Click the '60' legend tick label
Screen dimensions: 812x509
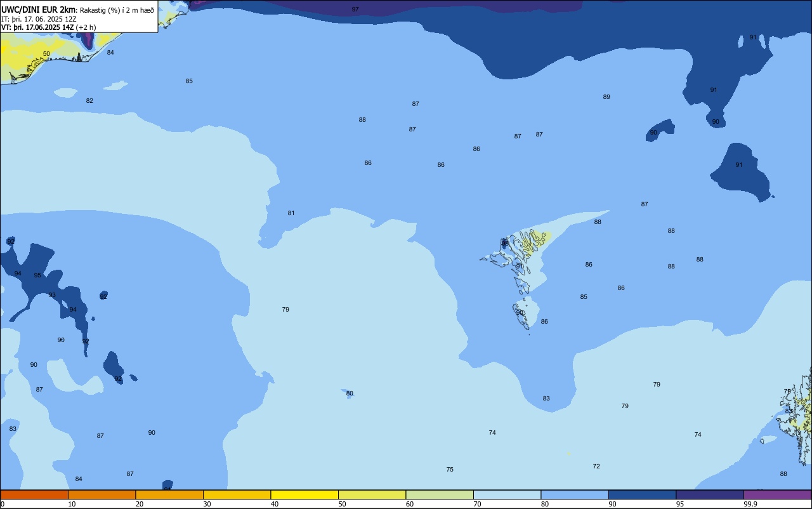410,504
